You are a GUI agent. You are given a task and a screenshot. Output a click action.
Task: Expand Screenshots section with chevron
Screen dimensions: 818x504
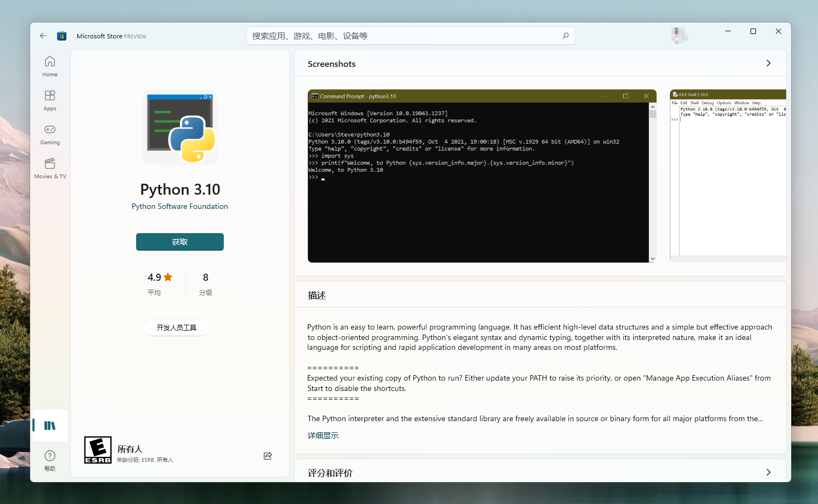(x=768, y=64)
